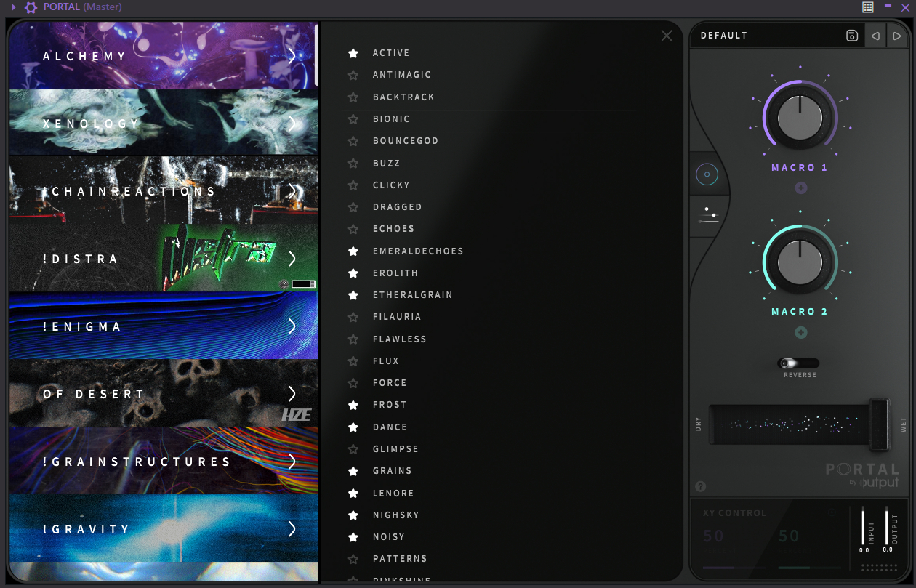The image size is (916, 588).
Task: Go to next preset arrow
Action: (x=896, y=36)
